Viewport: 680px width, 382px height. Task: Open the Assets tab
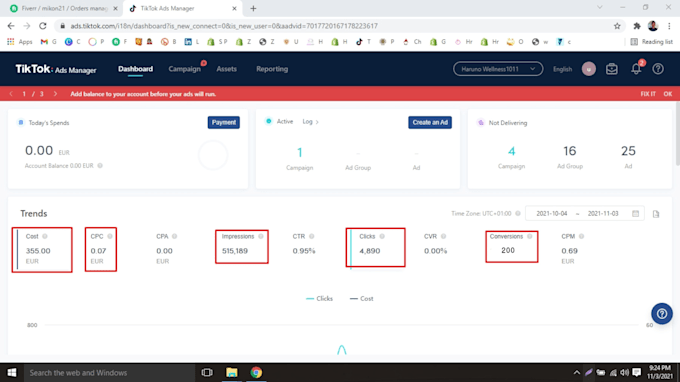pyautogui.click(x=226, y=69)
